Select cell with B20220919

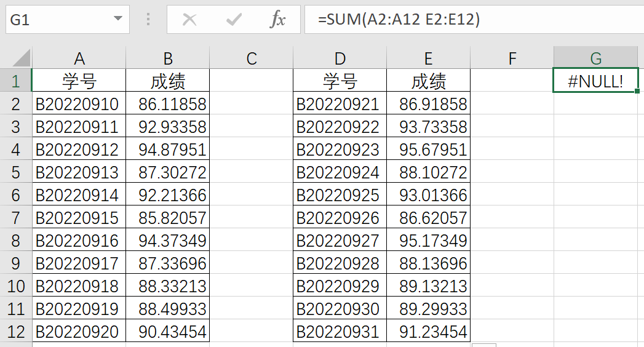[79, 308]
